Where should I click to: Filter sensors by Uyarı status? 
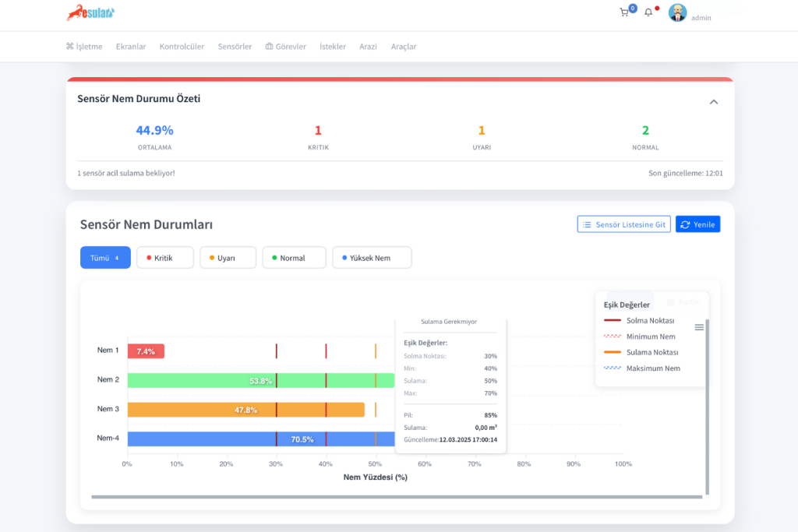228,258
